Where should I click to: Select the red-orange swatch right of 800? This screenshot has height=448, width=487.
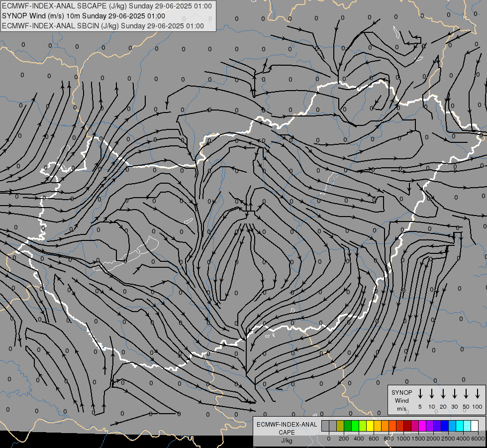(x=392, y=426)
